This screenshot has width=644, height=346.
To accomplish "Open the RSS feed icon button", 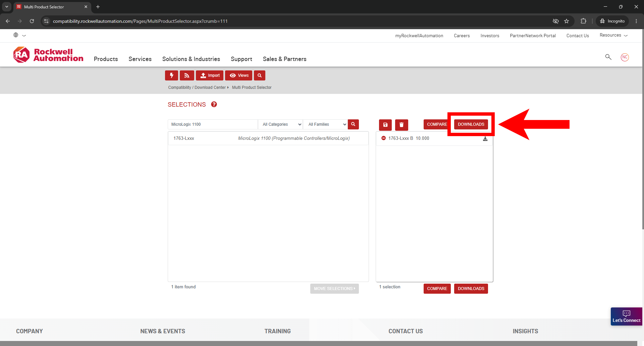I will click(x=187, y=75).
